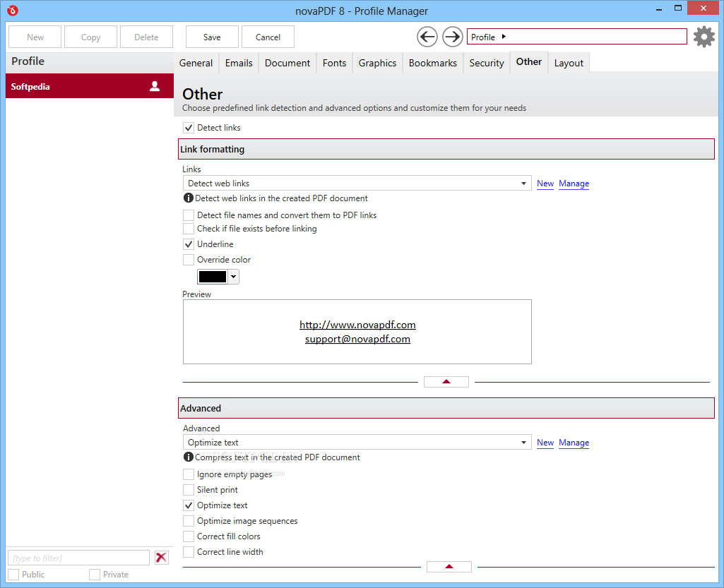Click New link next to Advanced dropdown
The image size is (724, 588).
[x=545, y=442]
